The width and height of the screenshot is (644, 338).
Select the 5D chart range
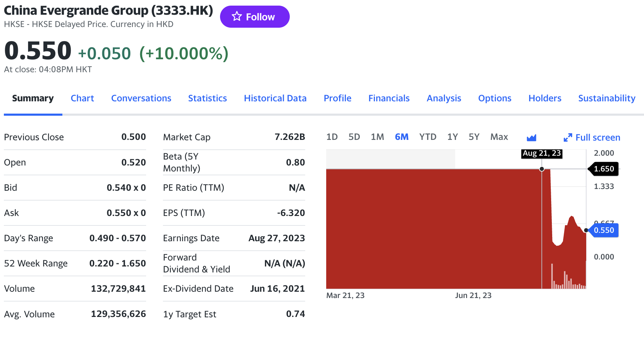click(354, 137)
